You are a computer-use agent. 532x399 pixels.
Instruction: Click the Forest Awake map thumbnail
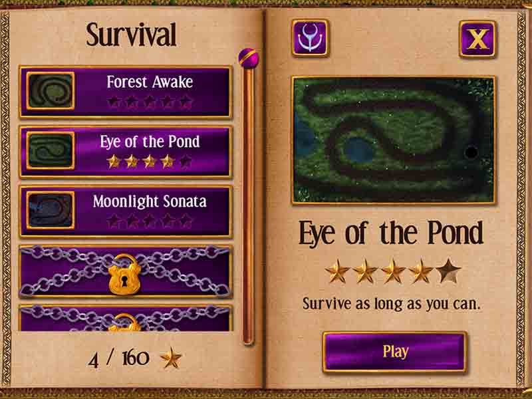pos(51,91)
